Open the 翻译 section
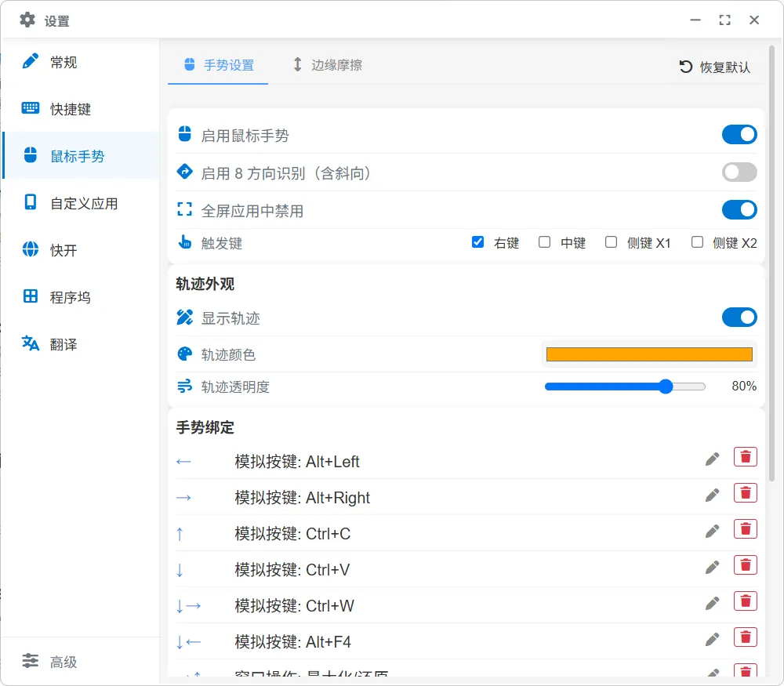Viewport: 784px width, 686px height. tap(81, 344)
